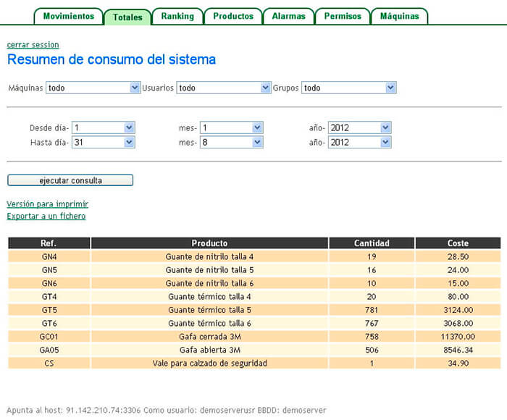The height and width of the screenshot is (420, 507).
Task: Expand the Hasta año dropdown
Action: (x=359, y=143)
